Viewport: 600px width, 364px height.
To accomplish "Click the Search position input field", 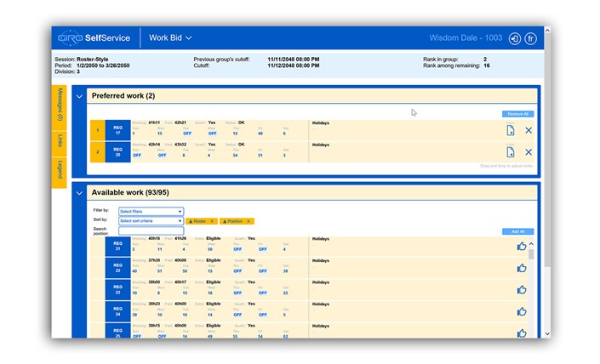I will [x=151, y=230].
